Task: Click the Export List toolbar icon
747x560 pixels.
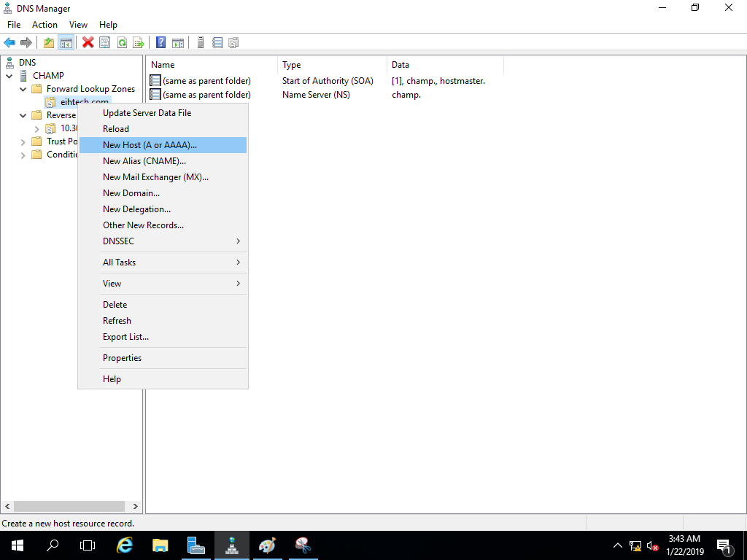Action: click(138, 43)
